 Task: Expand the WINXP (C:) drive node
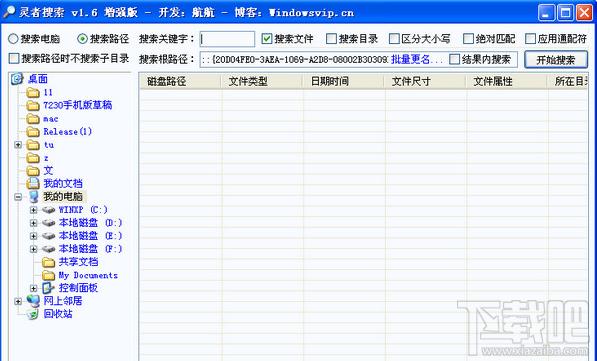tap(34, 210)
